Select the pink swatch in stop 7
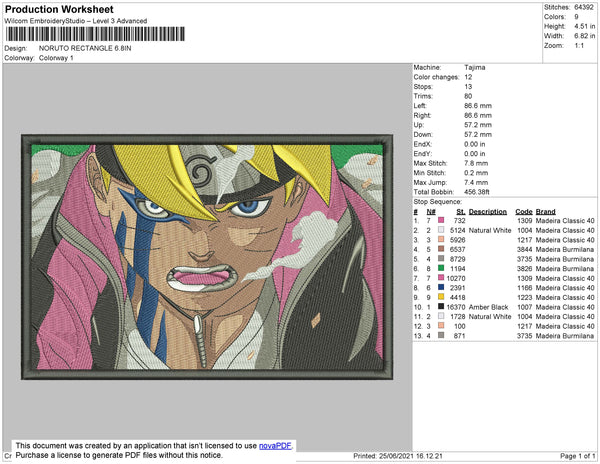Image resolution: width=600 pixels, height=464 pixels. [441, 278]
